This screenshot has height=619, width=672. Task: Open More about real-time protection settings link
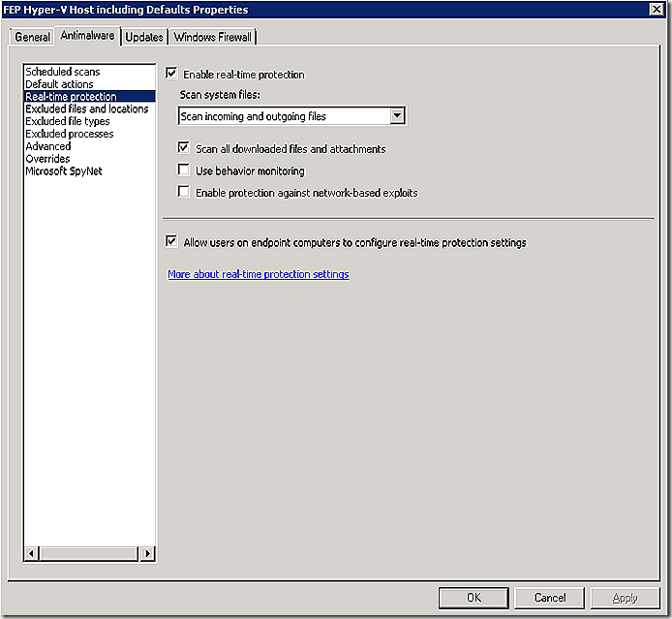pos(259,274)
